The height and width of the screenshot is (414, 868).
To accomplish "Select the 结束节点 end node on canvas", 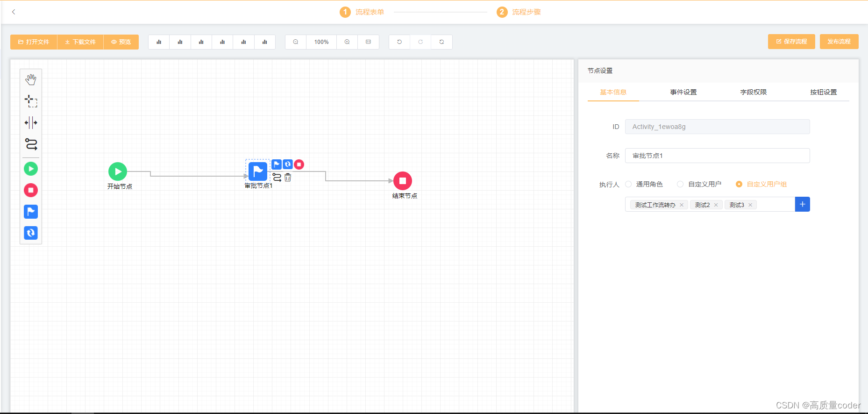I will [403, 181].
